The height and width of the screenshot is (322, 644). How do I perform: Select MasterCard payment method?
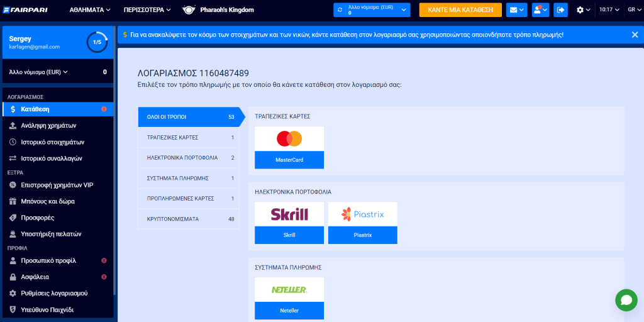tap(289, 148)
